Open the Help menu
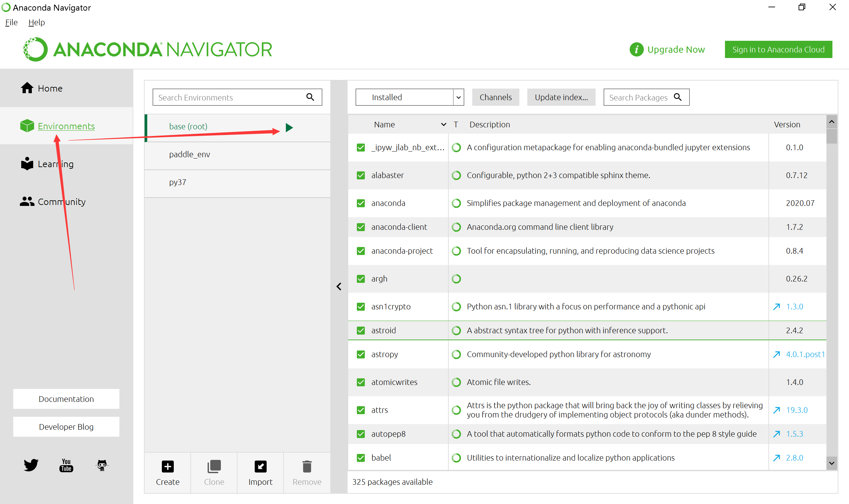The height and width of the screenshot is (504, 849). pyautogui.click(x=36, y=23)
